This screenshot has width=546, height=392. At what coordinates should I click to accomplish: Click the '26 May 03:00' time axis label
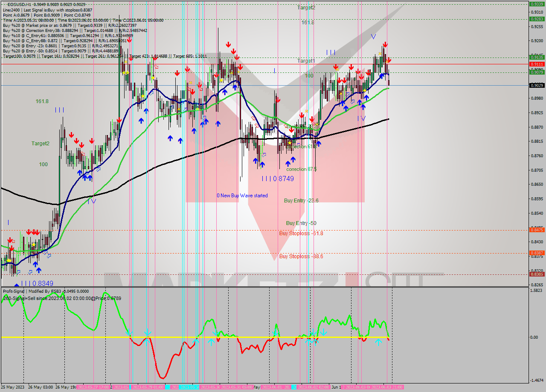(x=41, y=387)
